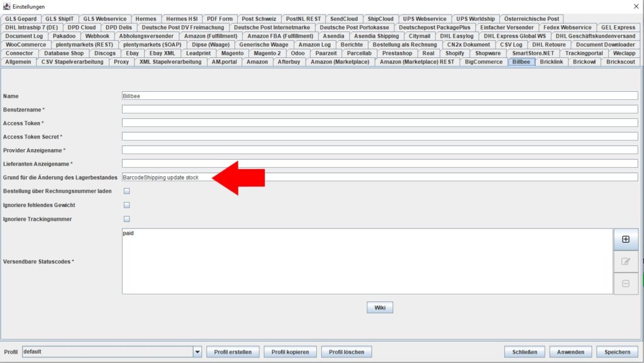
Task: Switch to Document Downloader tab
Action: pyautogui.click(x=606, y=45)
